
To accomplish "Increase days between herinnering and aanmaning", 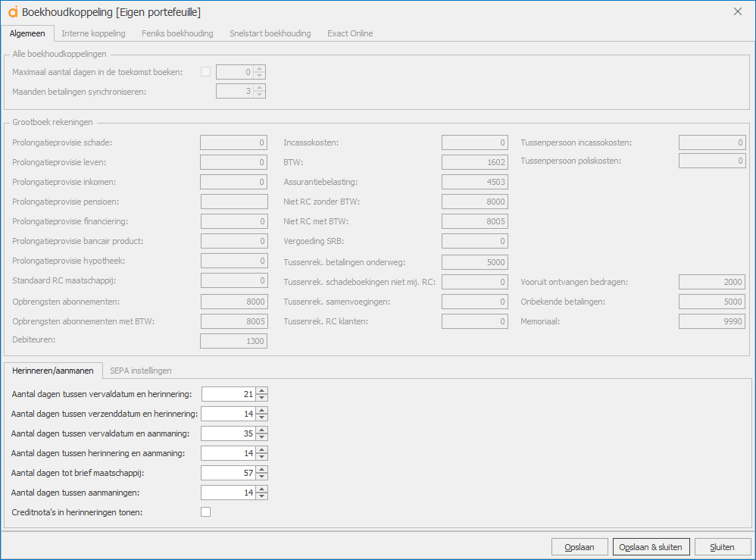I will pos(262,450).
